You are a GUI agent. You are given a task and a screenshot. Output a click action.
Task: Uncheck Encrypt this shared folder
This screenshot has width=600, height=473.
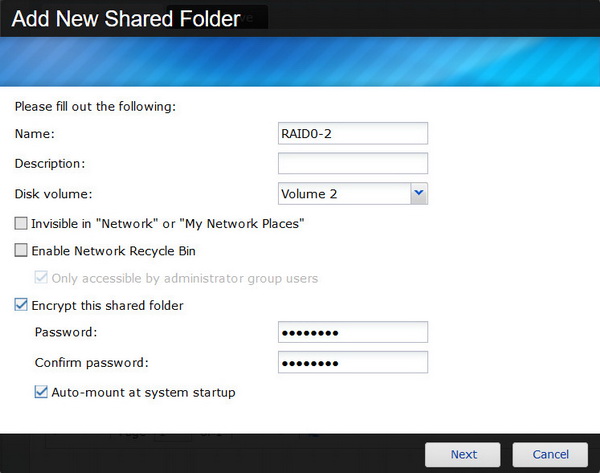coord(21,305)
